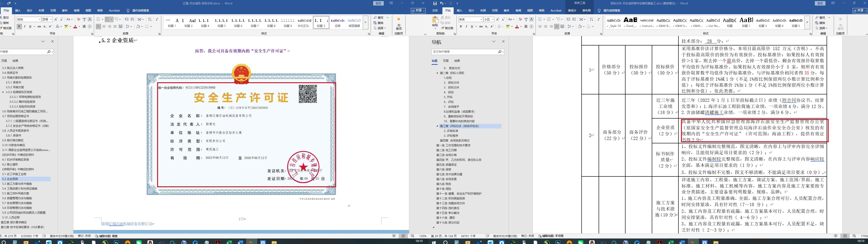Click the red font color swatch in right window

516,27
